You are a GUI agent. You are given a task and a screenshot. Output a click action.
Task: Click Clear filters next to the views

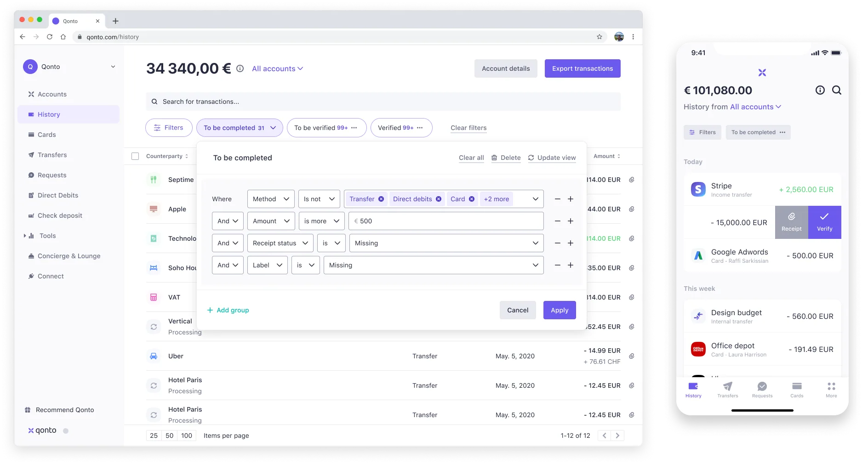(468, 128)
